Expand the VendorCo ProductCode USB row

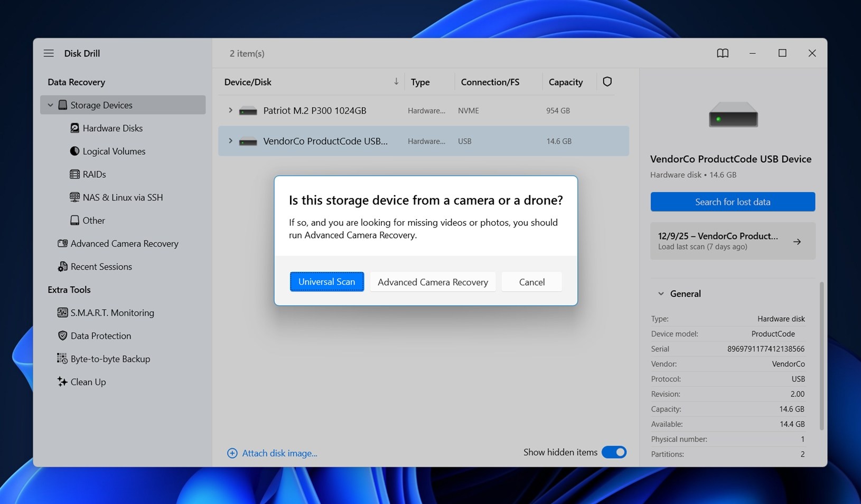point(230,141)
